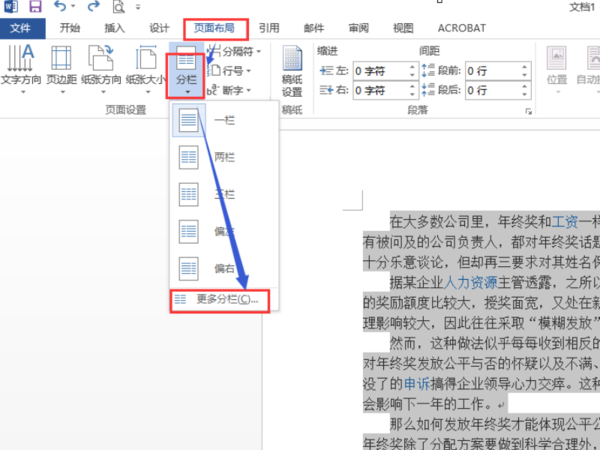
Task: Increase left indent with up stepper
Action: [412, 67]
